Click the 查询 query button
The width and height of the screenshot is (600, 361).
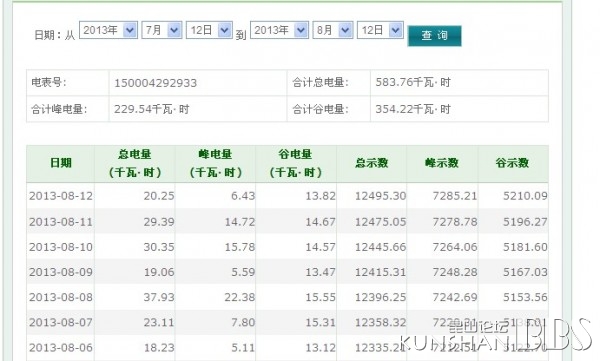pyautogui.click(x=434, y=36)
